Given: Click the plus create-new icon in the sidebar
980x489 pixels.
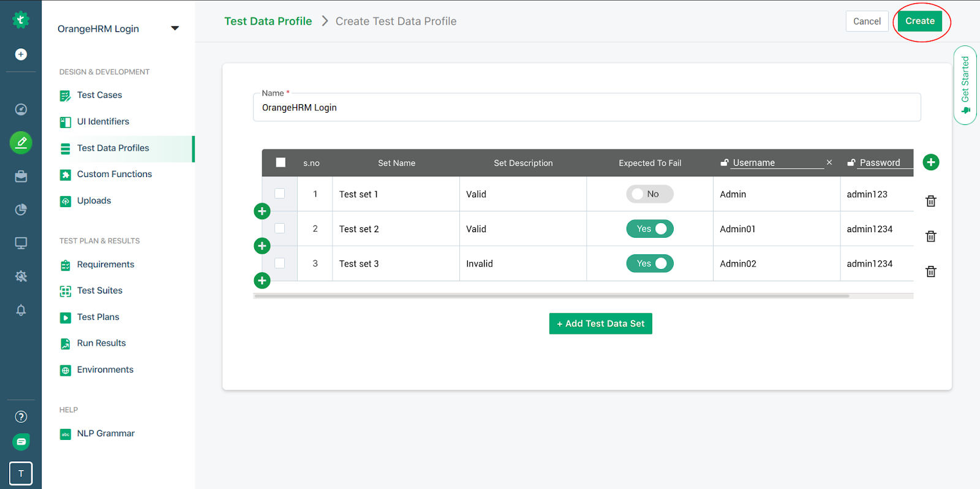Looking at the screenshot, I should tap(21, 55).
